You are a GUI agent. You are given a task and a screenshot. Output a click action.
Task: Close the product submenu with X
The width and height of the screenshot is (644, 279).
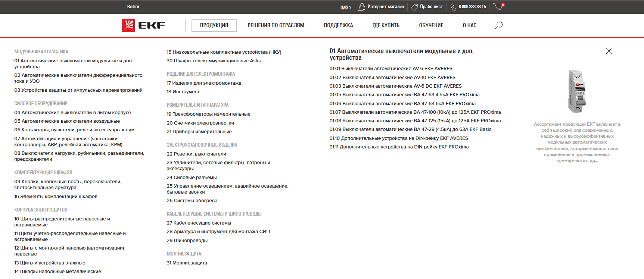609,51
